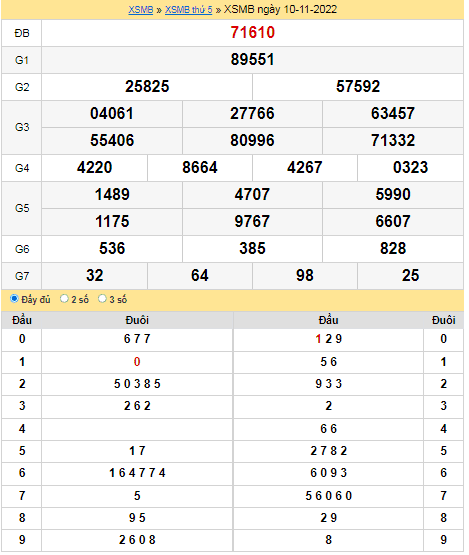469x555 pixels.
Task: Click G7 number 98
Action: 305,276
